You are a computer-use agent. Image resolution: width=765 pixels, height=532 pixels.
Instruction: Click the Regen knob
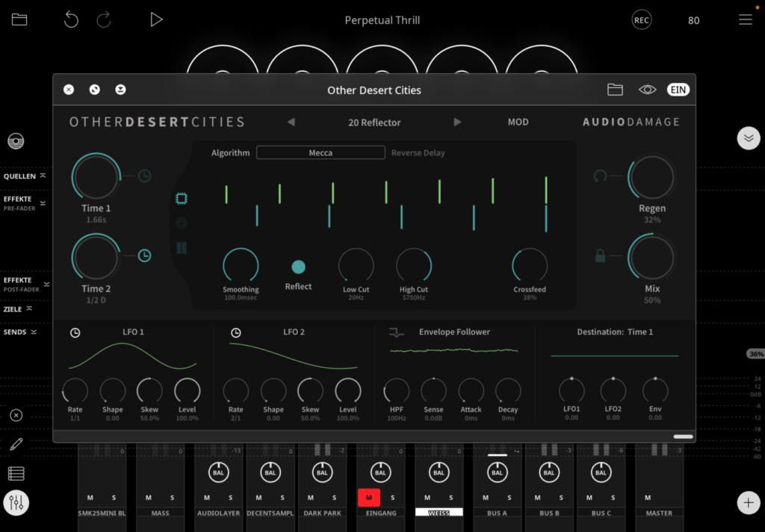tap(651, 178)
